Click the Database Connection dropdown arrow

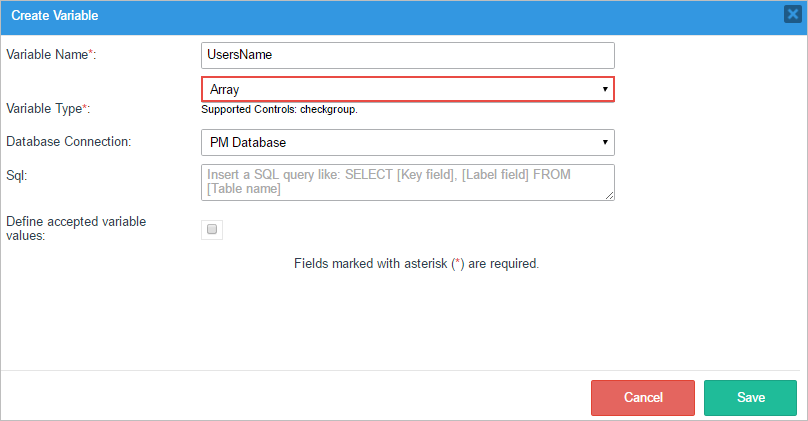click(x=605, y=142)
